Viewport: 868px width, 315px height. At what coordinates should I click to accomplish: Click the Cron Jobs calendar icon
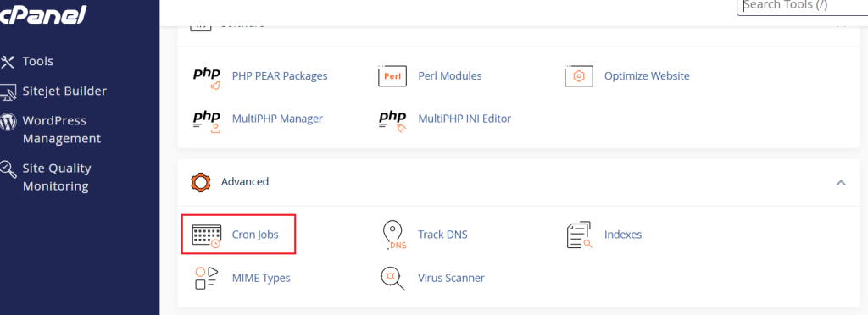207,235
